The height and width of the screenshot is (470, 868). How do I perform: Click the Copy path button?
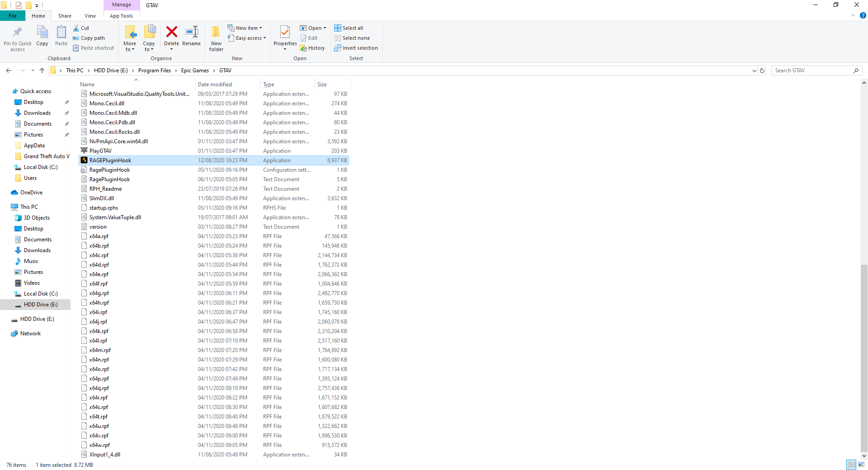[x=89, y=38]
